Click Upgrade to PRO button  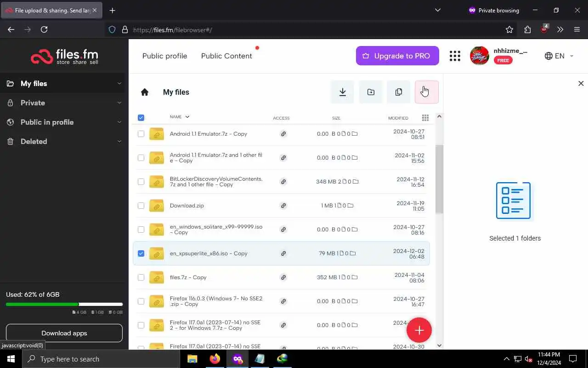click(x=397, y=56)
